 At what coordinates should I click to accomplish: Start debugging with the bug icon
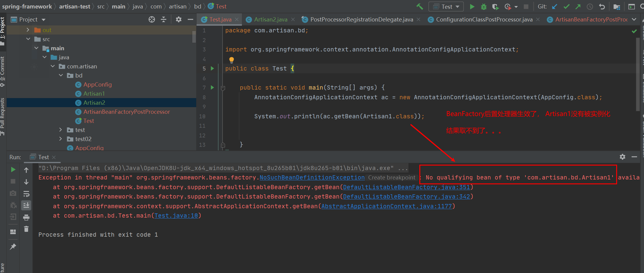click(484, 6)
